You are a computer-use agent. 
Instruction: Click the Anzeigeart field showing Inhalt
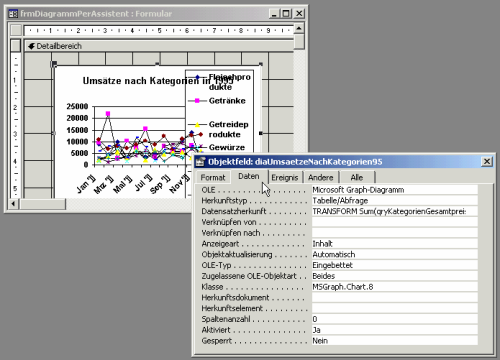[x=394, y=244]
